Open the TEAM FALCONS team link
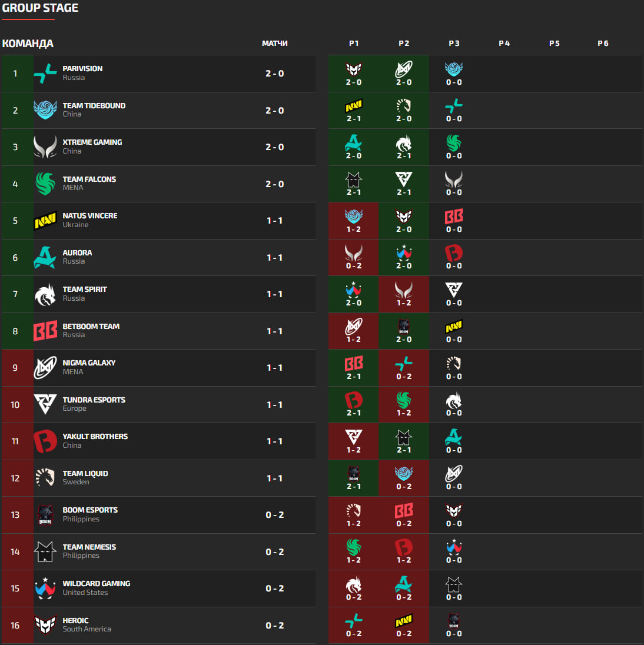Image resolution: width=644 pixels, height=645 pixels. pos(89,179)
